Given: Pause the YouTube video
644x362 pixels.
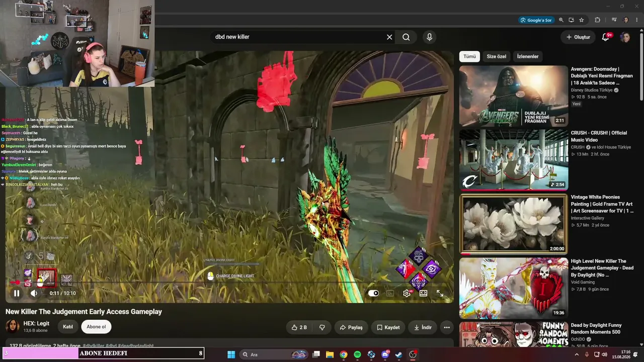Looking at the screenshot, I should (x=17, y=293).
